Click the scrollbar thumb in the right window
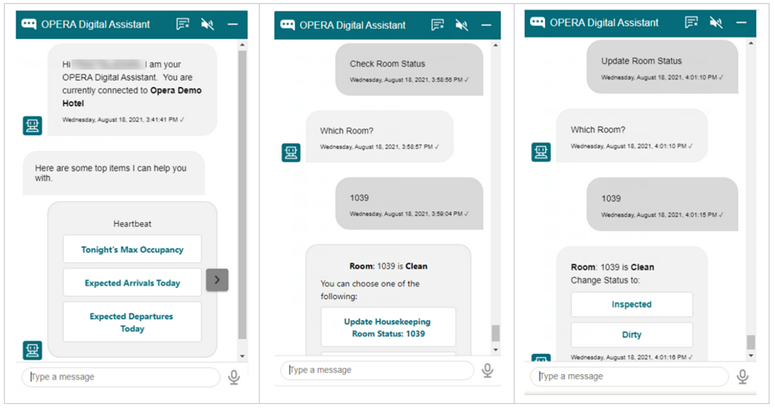775x411 pixels. [751, 342]
